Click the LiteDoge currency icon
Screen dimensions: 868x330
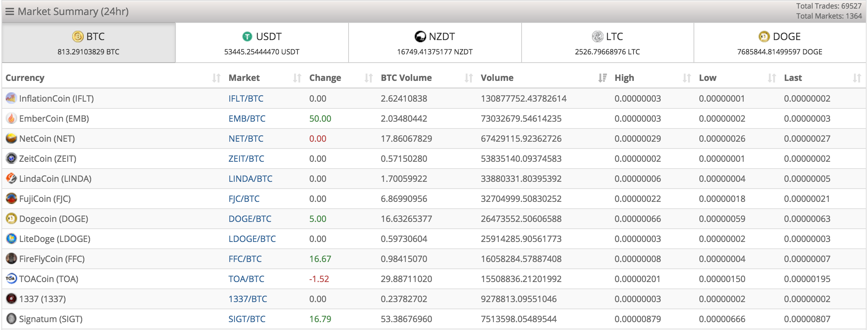(11, 238)
